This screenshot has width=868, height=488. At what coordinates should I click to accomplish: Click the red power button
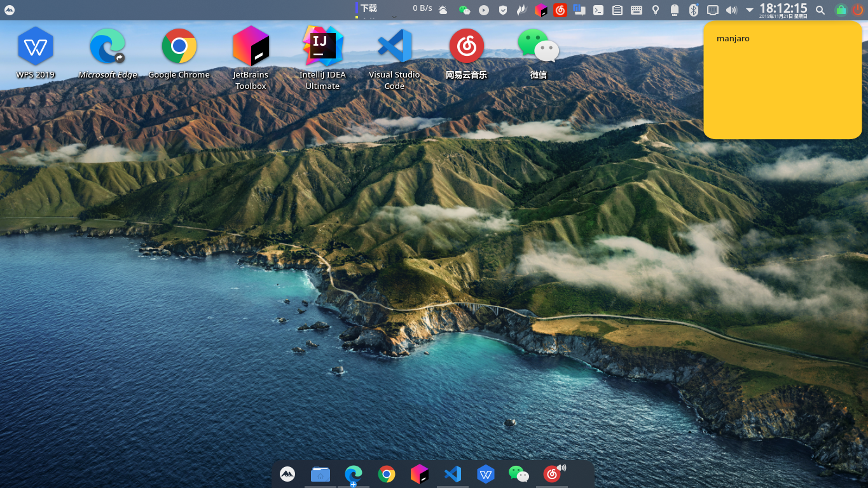pyautogui.click(x=858, y=10)
